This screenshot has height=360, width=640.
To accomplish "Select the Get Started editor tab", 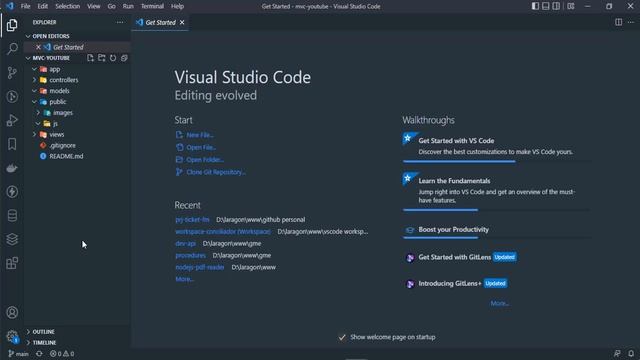I will 159,22.
